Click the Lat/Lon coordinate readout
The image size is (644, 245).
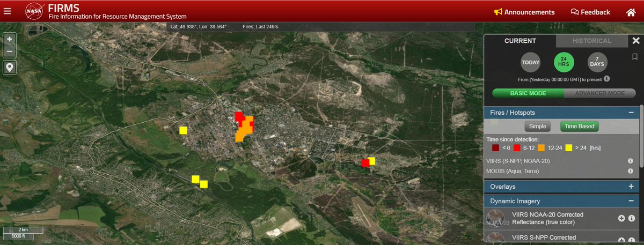coord(199,26)
